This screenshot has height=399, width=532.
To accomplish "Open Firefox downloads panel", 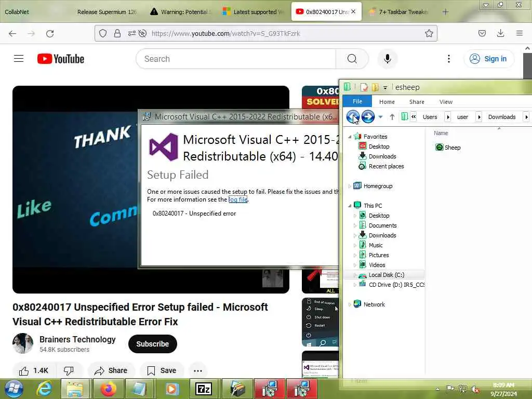I will pos(500,33).
